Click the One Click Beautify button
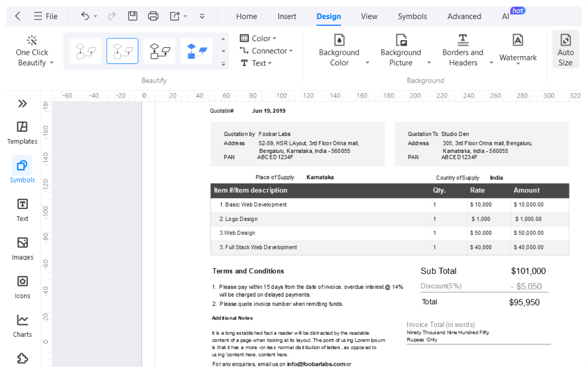588x373 pixels. pyautogui.click(x=32, y=51)
